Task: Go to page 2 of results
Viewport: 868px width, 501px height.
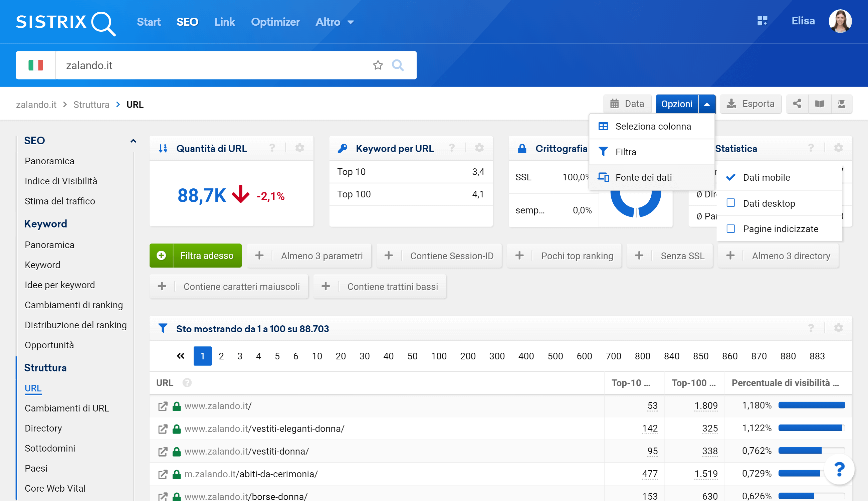Action: pyautogui.click(x=221, y=356)
